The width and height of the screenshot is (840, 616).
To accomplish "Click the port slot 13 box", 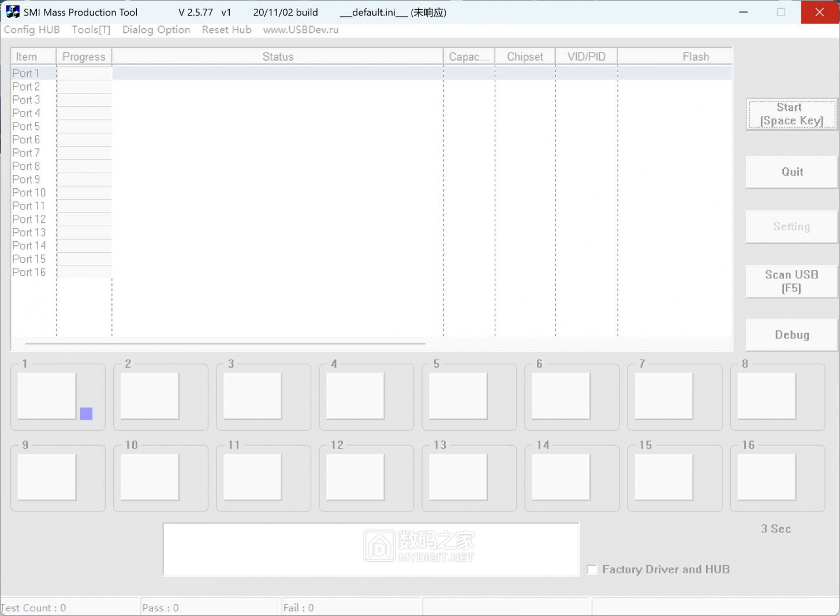I will [x=458, y=477].
